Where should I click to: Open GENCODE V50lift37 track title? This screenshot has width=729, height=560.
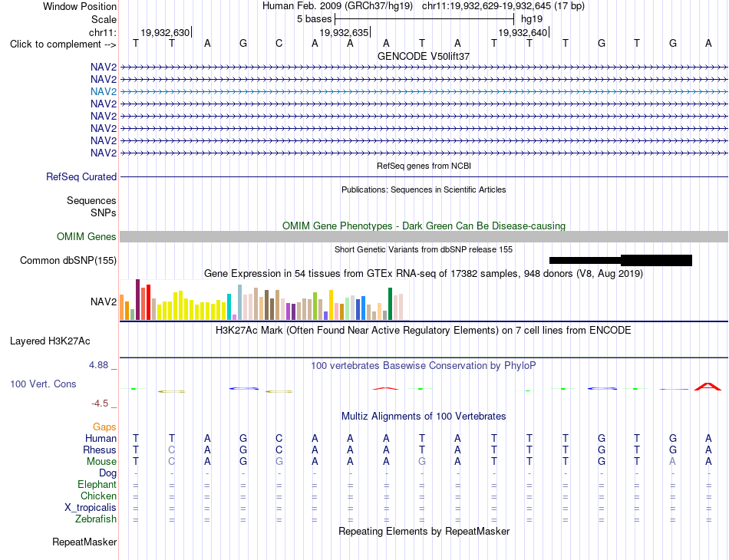click(424, 56)
